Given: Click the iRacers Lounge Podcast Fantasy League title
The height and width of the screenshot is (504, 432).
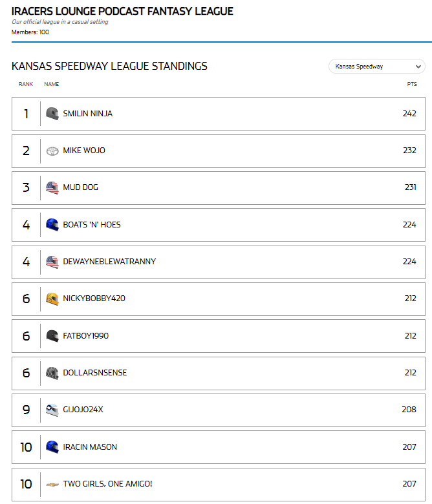Looking at the screenshot, I should [122, 11].
